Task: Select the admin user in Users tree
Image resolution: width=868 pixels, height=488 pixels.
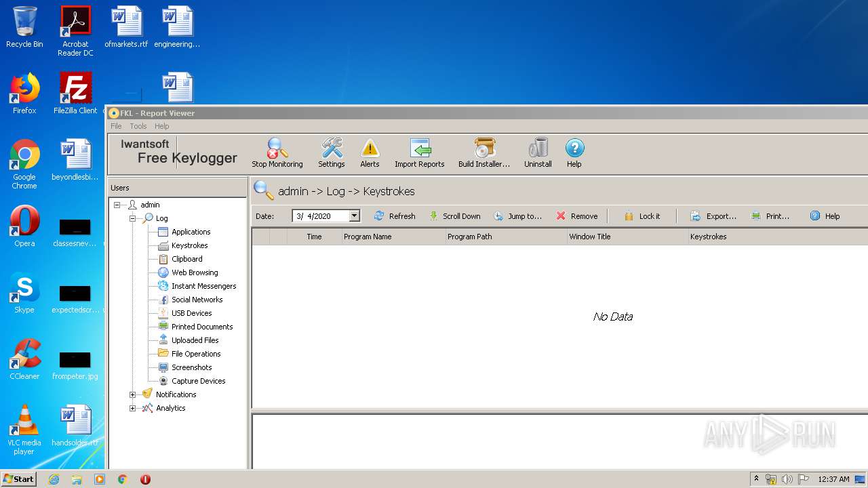Action: click(150, 205)
